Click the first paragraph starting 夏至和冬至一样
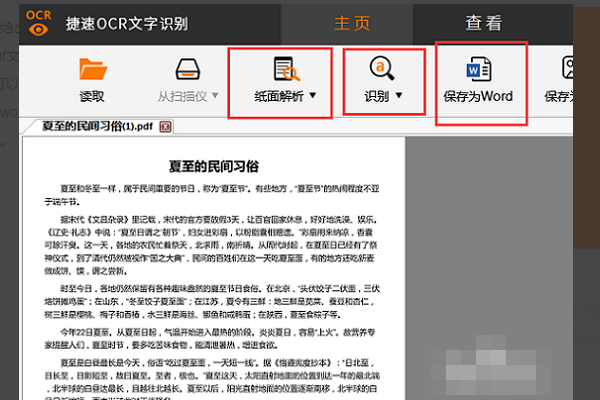Screen dimensions: 600x400 click(x=212, y=195)
